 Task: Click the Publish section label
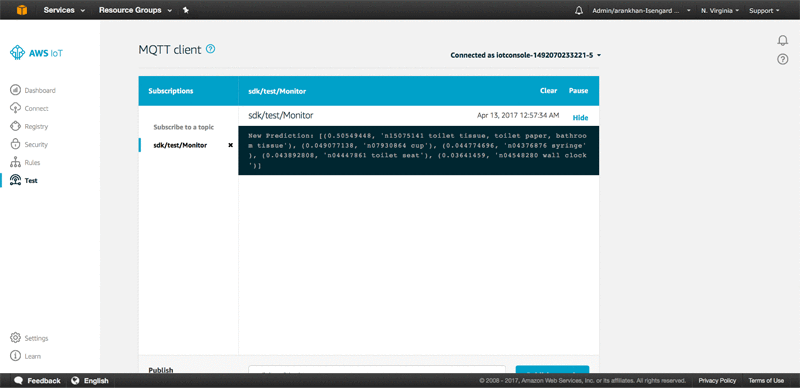tap(161, 370)
